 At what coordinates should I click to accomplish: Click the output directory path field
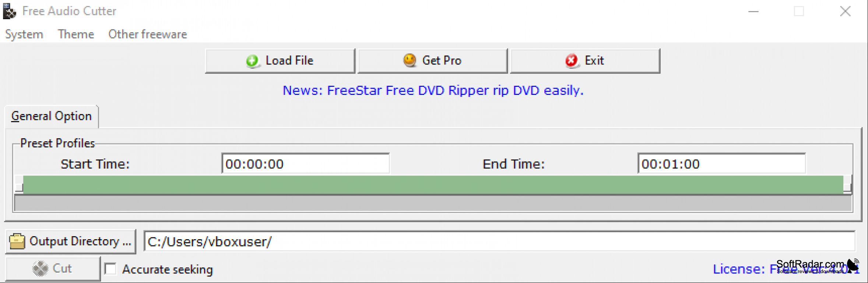coord(499,241)
